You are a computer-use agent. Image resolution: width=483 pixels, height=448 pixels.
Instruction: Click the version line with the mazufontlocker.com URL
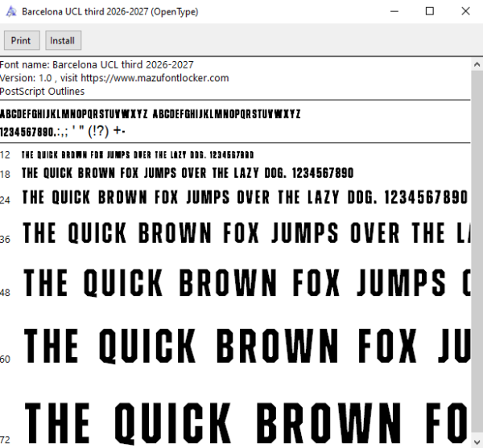pos(114,78)
